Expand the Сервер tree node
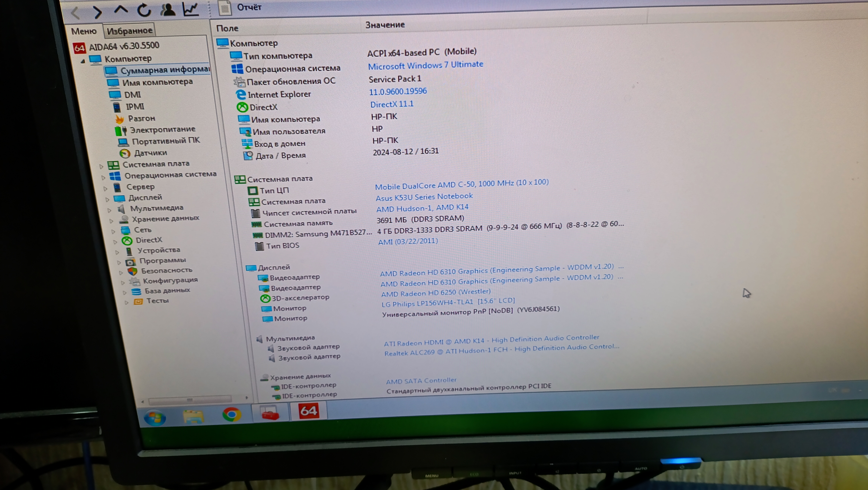The height and width of the screenshot is (490, 868). point(105,188)
